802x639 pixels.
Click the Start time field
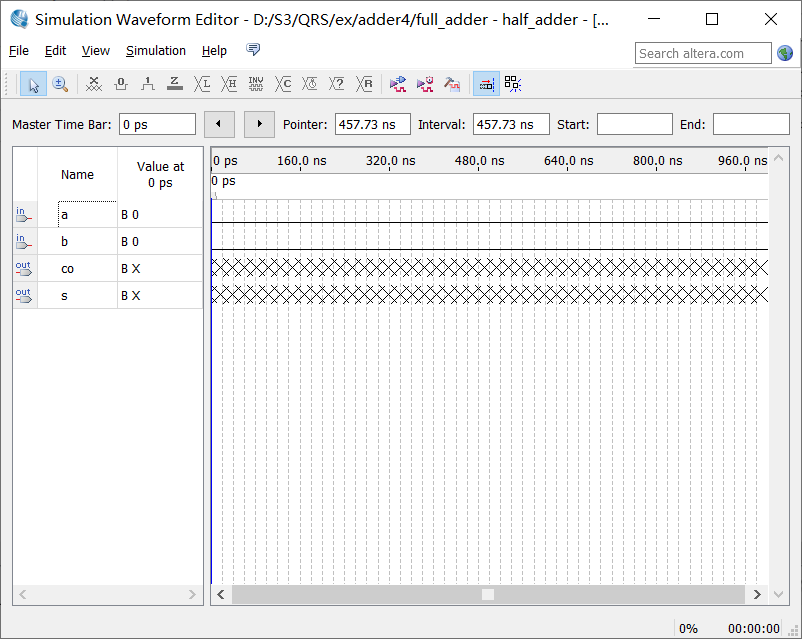635,124
